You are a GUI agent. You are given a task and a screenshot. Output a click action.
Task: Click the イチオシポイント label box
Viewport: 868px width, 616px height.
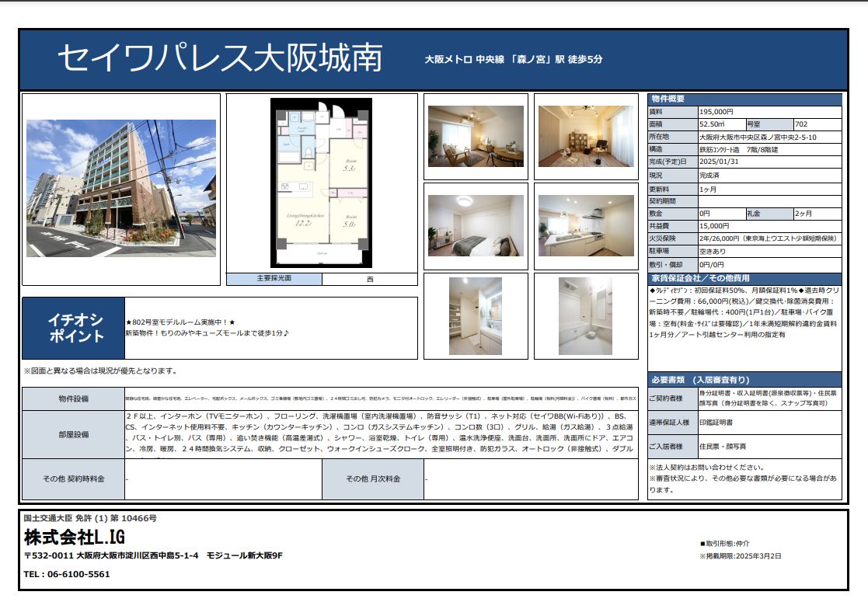(75, 329)
